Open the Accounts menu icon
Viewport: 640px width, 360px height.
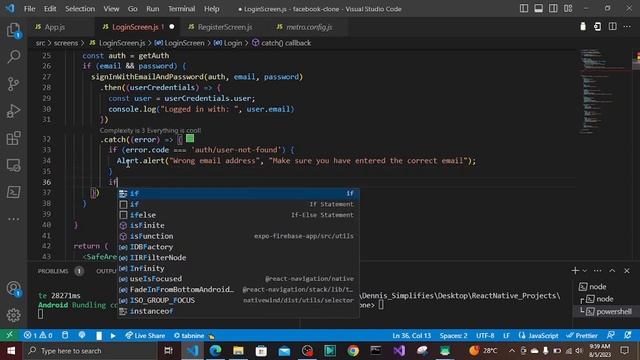coord(13,289)
